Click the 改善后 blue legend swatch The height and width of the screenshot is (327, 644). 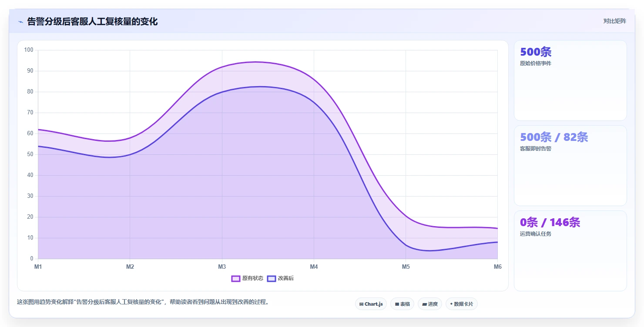272,278
